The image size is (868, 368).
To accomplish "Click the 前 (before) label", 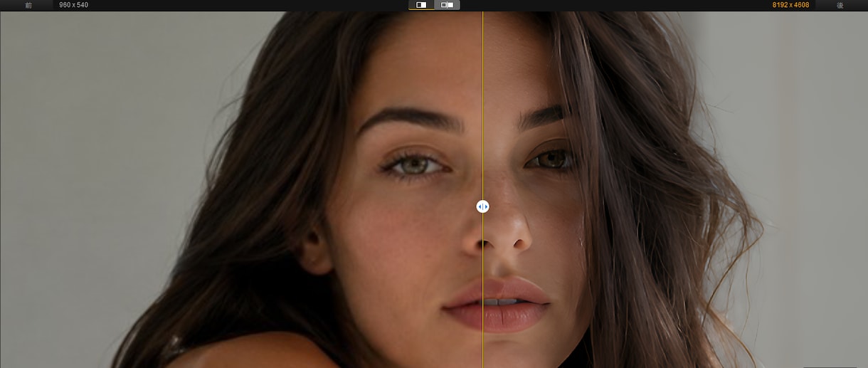I will coord(28,5).
